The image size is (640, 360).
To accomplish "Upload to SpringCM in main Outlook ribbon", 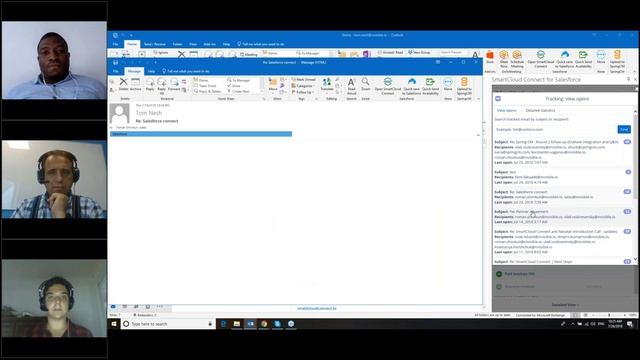I will 617,59.
